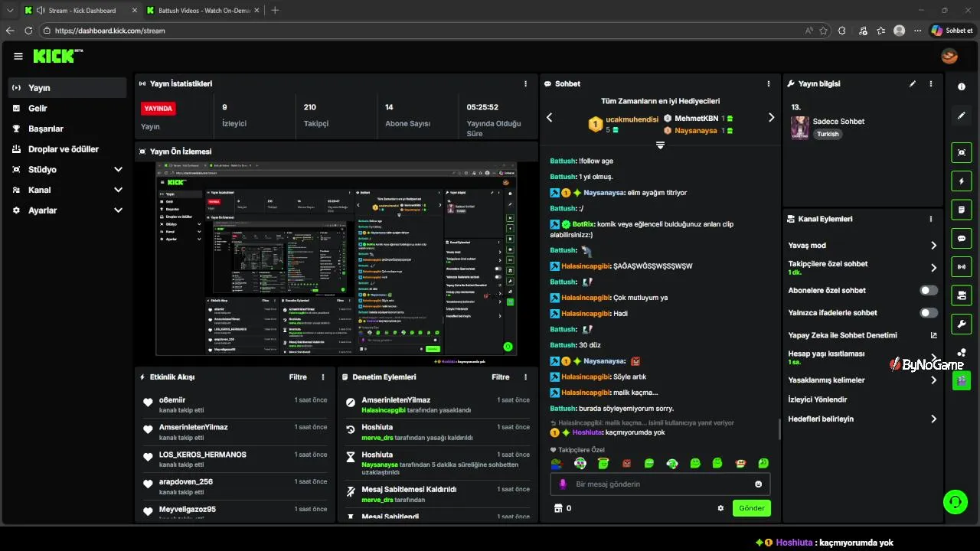Open Yavaş mod options chevron

click(933, 246)
